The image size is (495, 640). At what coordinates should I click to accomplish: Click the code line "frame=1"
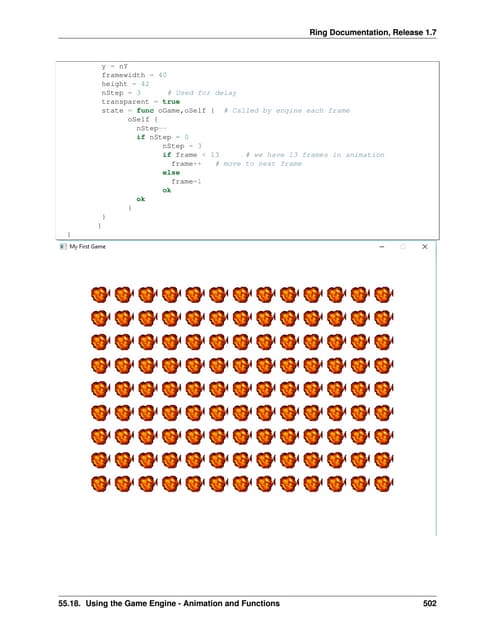point(186,181)
